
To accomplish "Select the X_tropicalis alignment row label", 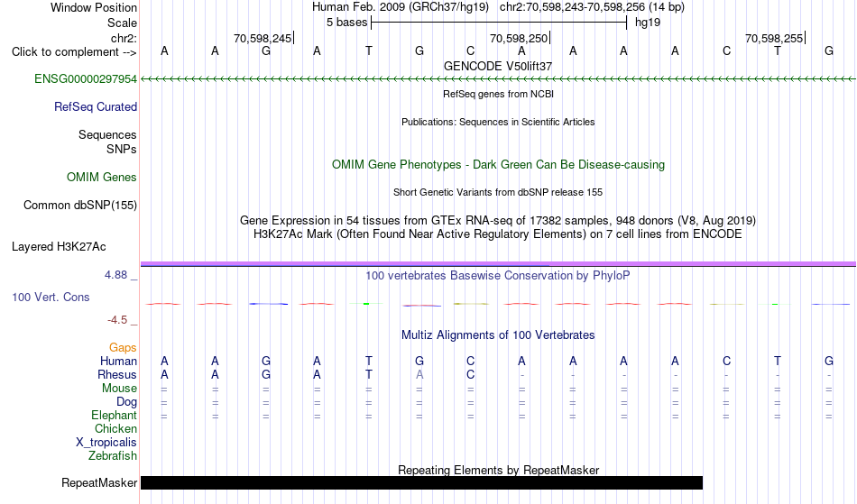I will tap(106, 443).
